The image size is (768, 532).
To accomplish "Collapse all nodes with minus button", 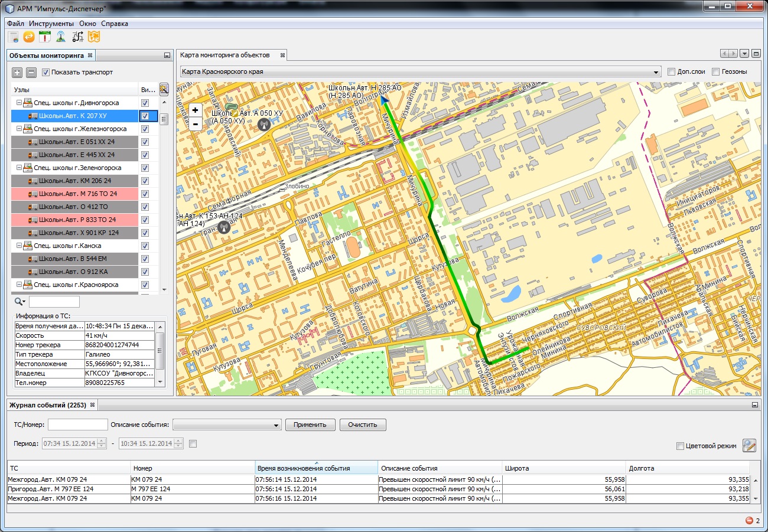I will (x=31, y=73).
